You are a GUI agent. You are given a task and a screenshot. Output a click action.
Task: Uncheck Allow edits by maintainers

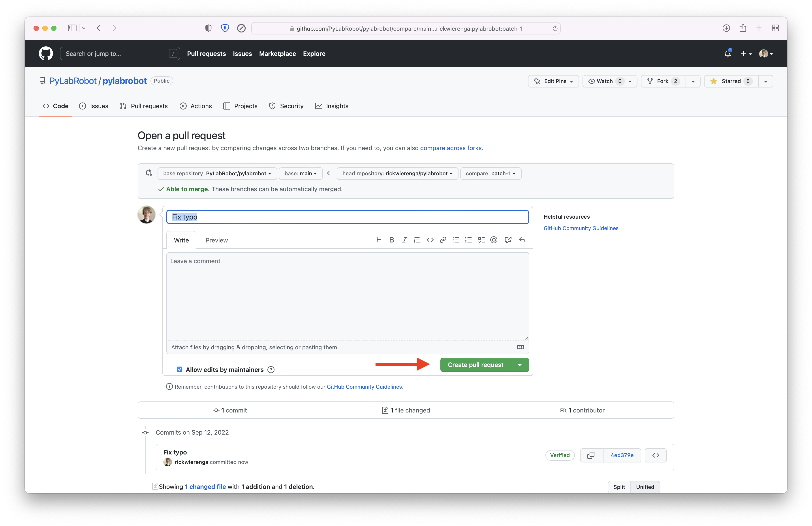click(179, 369)
